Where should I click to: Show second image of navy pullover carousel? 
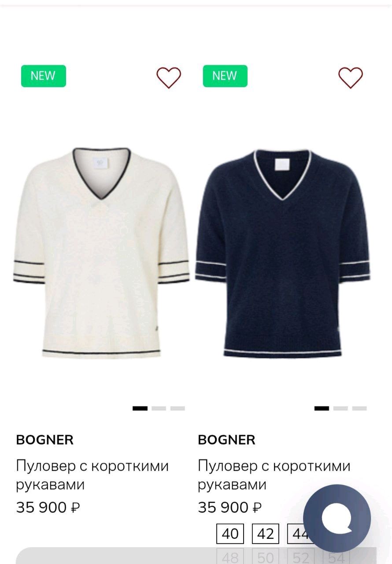click(x=340, y=408)
